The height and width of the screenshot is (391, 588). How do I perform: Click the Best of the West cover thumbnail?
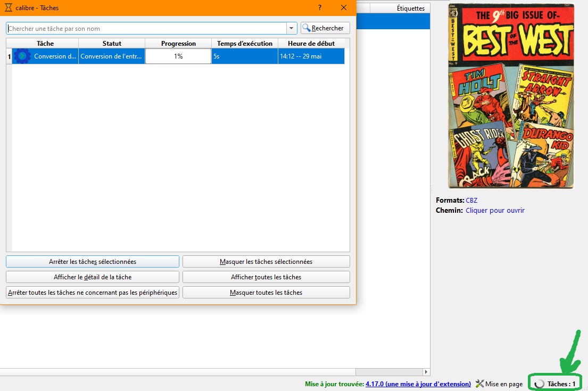tap(511, 96)
